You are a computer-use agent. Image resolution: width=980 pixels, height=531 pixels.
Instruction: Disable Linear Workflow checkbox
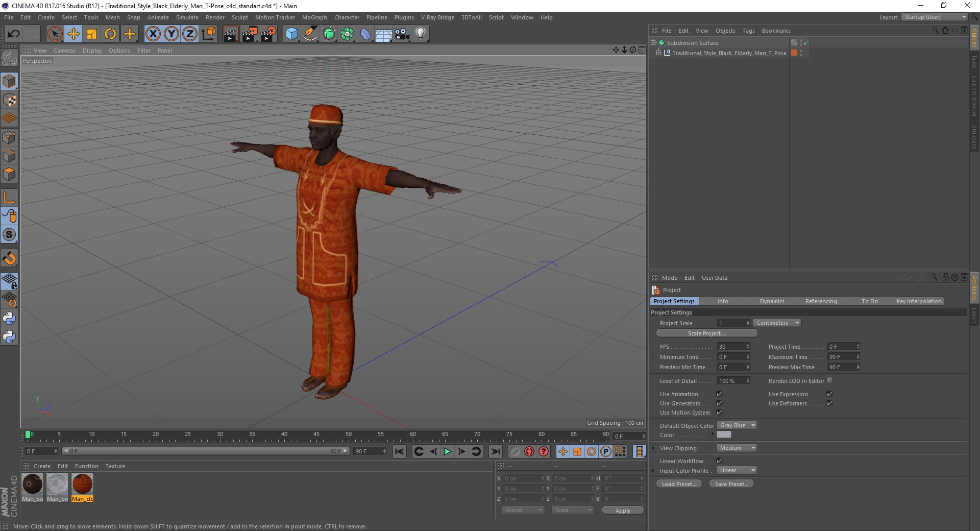(719, 461)
